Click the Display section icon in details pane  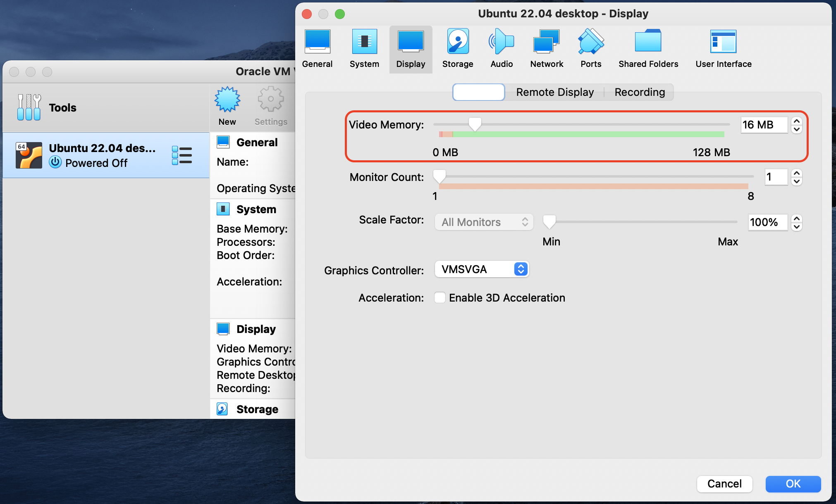tap(223, 329)
